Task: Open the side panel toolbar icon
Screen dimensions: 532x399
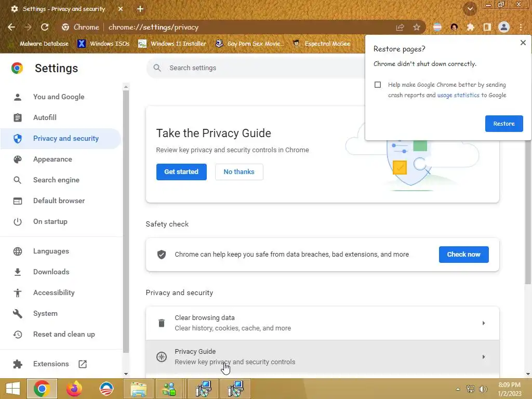Action: pos(487,27)
